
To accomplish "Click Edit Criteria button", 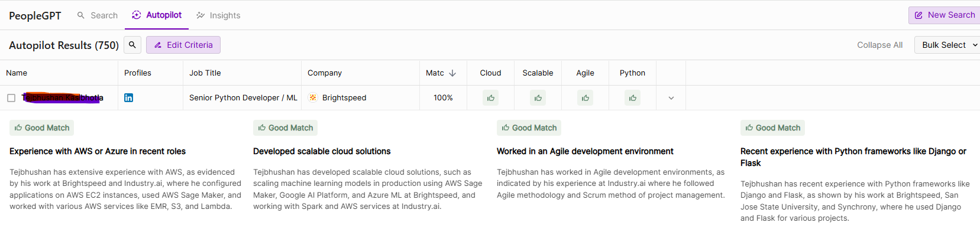I will (x=183, y=45).
